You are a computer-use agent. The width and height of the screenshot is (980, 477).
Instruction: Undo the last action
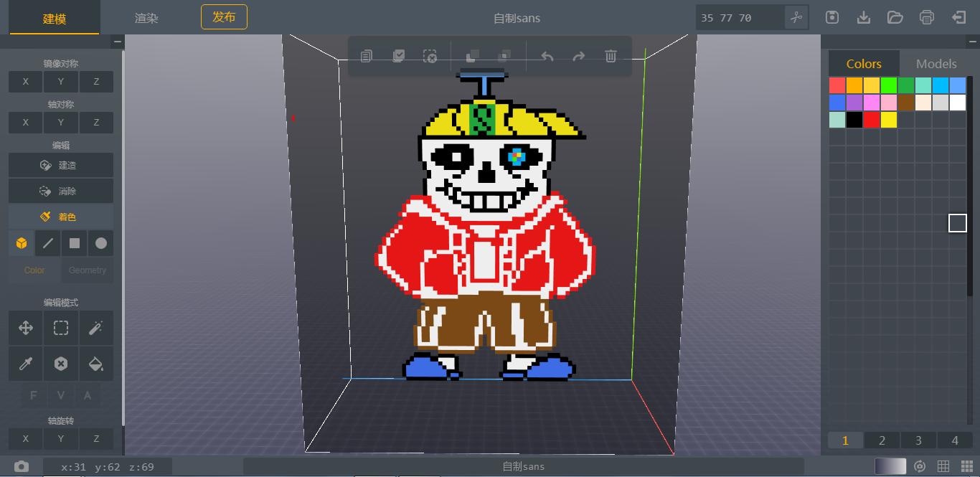[x=547, y=56]
